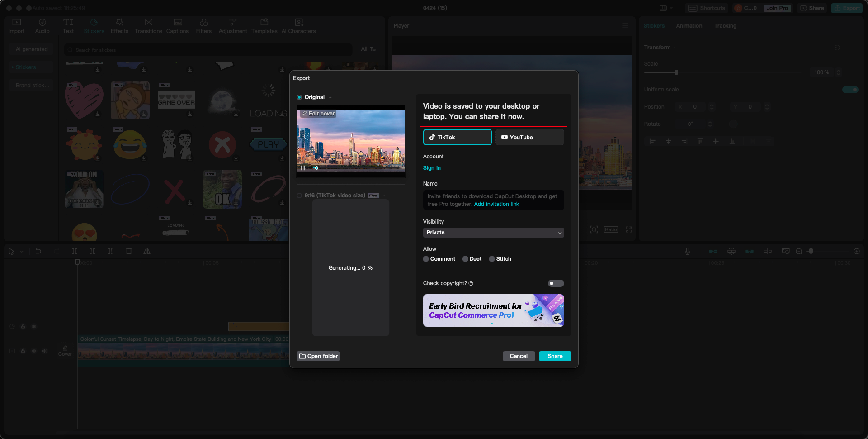
Task: Select the 9:16 TikTok video size radio
Action: coord(299,196)
